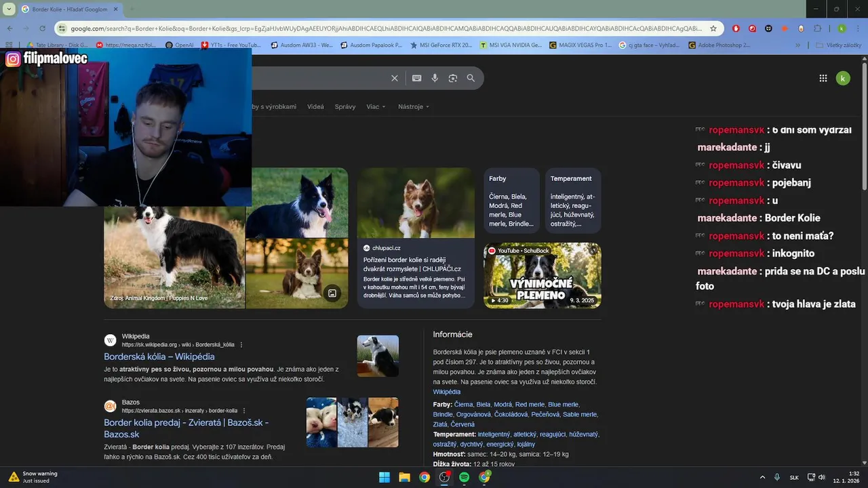Open Borderská kólia – Wikipédia result
Screen dimensions: 868x488
pyautogui.click(x=159, y=357)
